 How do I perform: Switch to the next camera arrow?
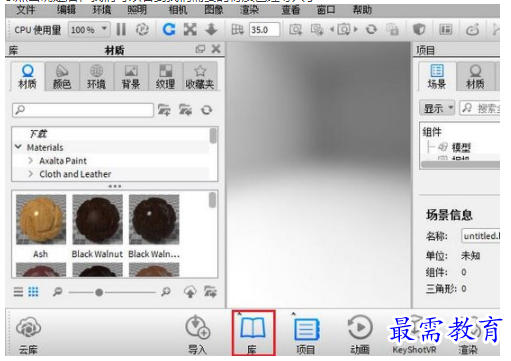[x=356, y=30]
